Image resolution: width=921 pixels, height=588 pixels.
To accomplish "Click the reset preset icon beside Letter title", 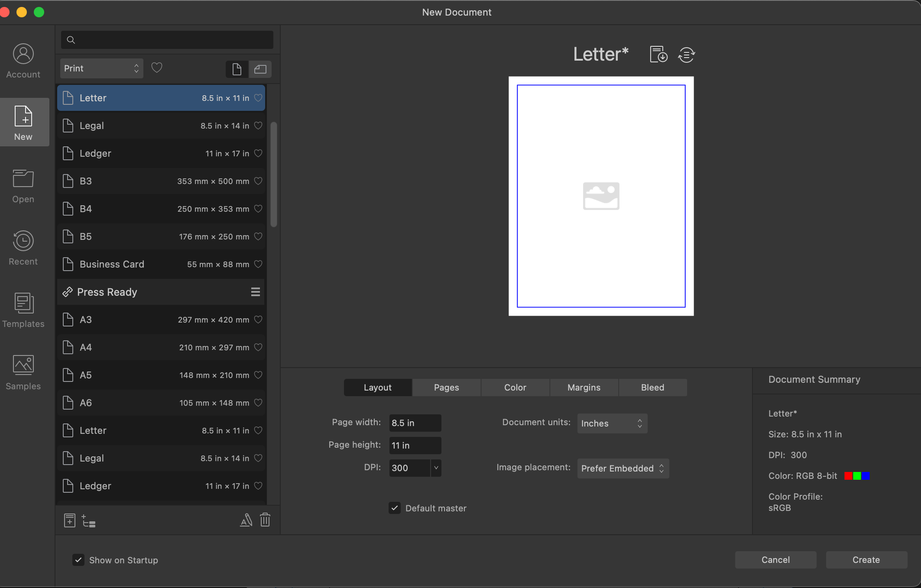I will point(687,55).
